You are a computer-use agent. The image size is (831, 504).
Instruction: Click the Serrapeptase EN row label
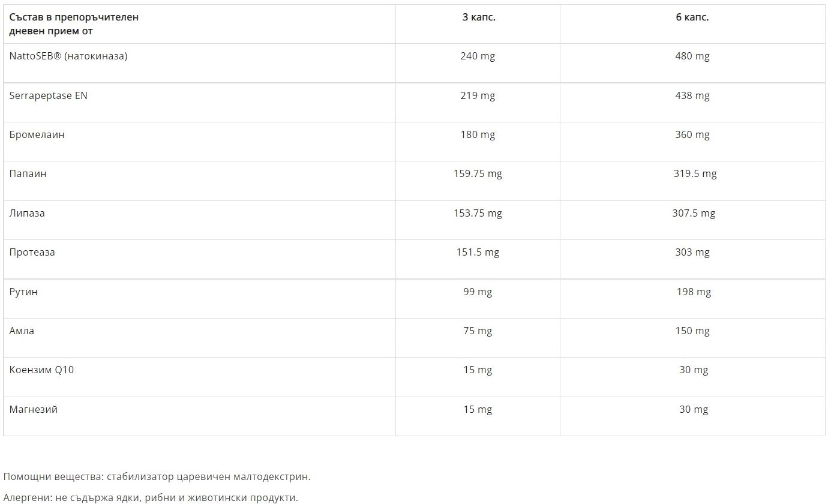click(x=49, y=95)
